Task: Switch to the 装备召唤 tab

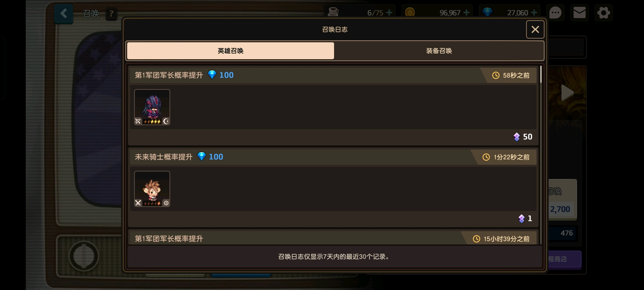Action: click(x=439, y=51)
